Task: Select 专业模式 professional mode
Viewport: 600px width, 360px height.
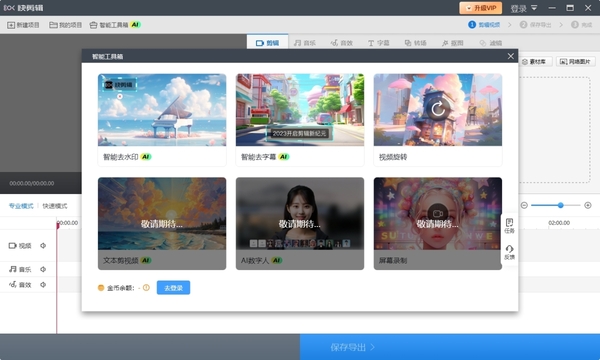Action: point(21,206)
